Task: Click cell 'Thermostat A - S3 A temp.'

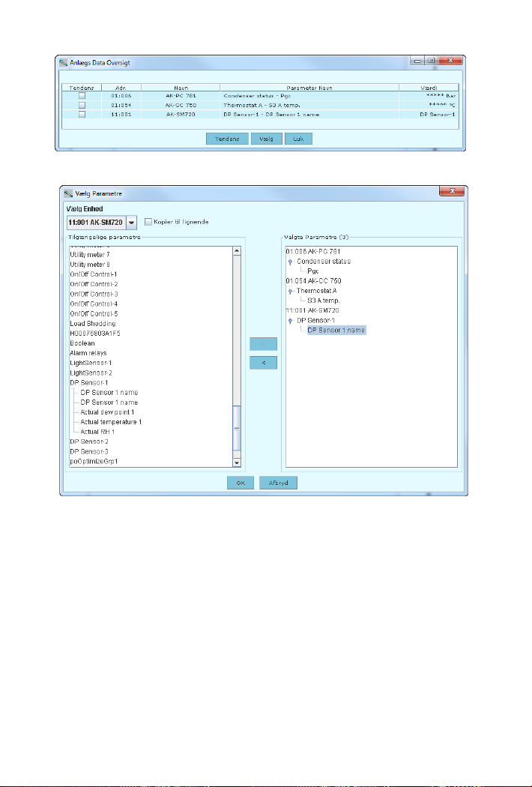Action: 309,105
